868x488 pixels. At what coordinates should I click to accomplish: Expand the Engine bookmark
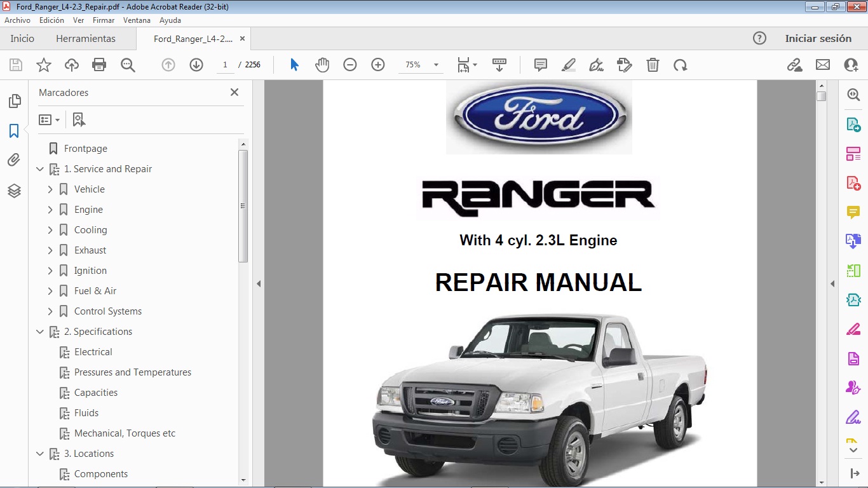tap(51, 209)
